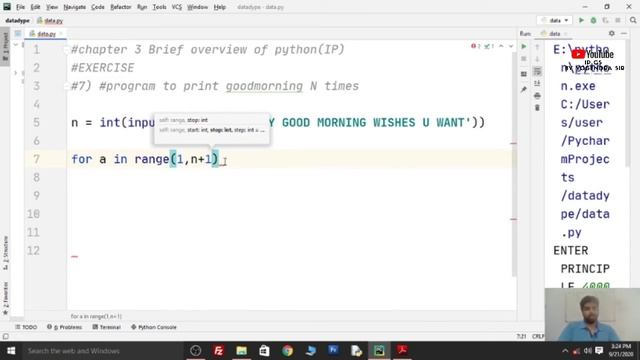Open the VCS menu
The image size is (640, 360).
click(x=177, y=7)
